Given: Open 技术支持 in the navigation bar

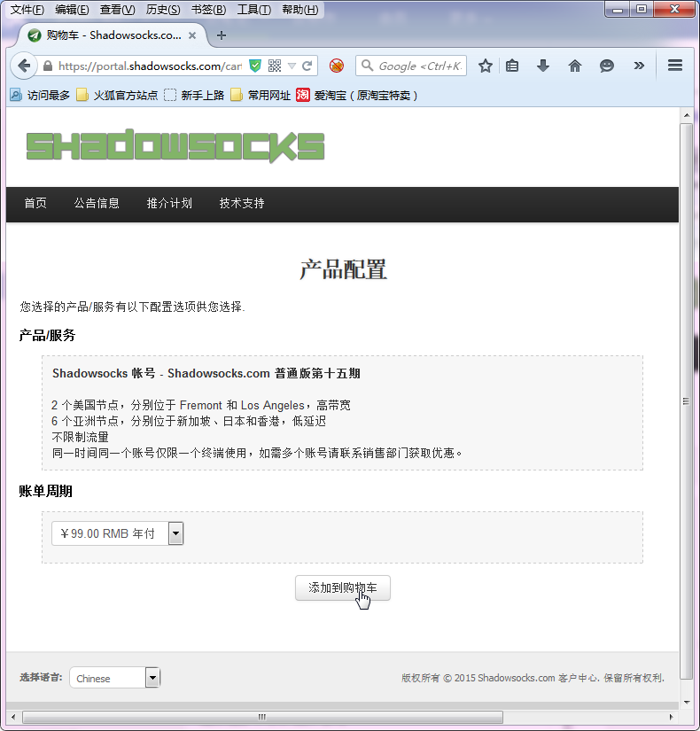Looking at the screenshot, I should (242, 203).
